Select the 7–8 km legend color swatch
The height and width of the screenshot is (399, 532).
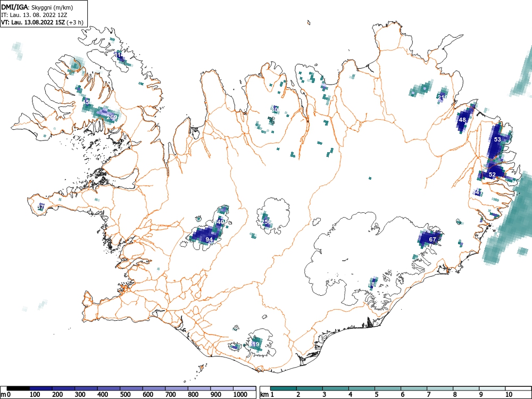[x=440, y=388]
